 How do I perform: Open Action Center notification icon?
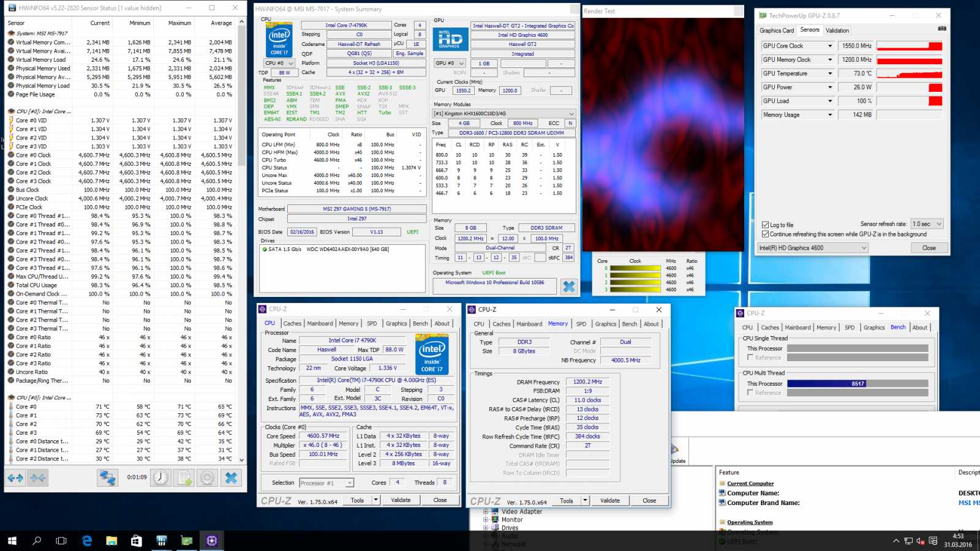coord(933,541)
